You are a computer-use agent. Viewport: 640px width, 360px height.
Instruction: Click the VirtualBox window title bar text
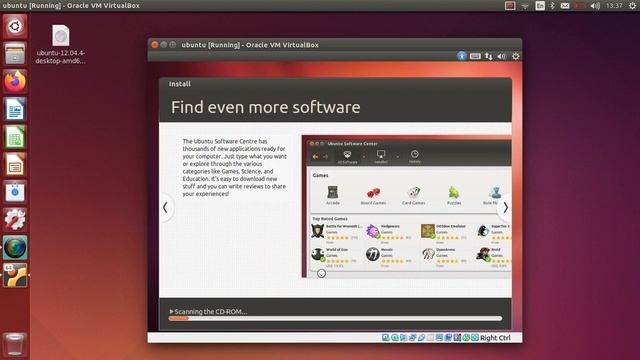(x=250, y=45)
